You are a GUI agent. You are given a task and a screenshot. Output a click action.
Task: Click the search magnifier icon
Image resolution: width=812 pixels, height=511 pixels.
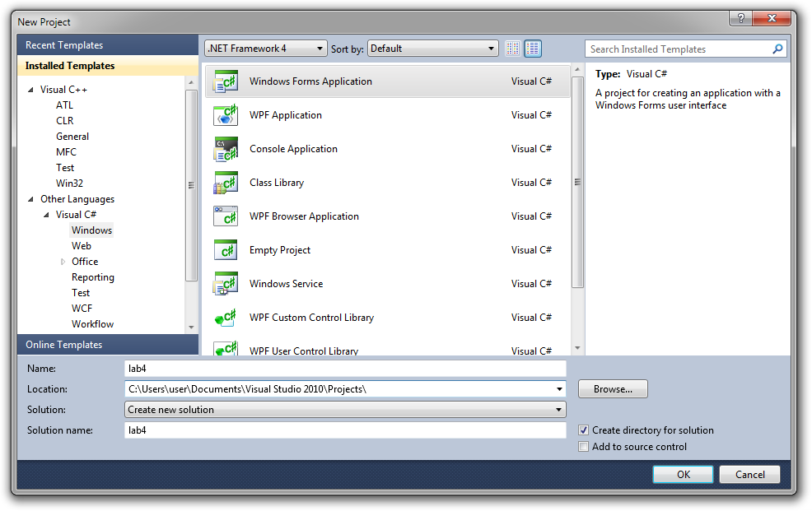pos(777,49)
